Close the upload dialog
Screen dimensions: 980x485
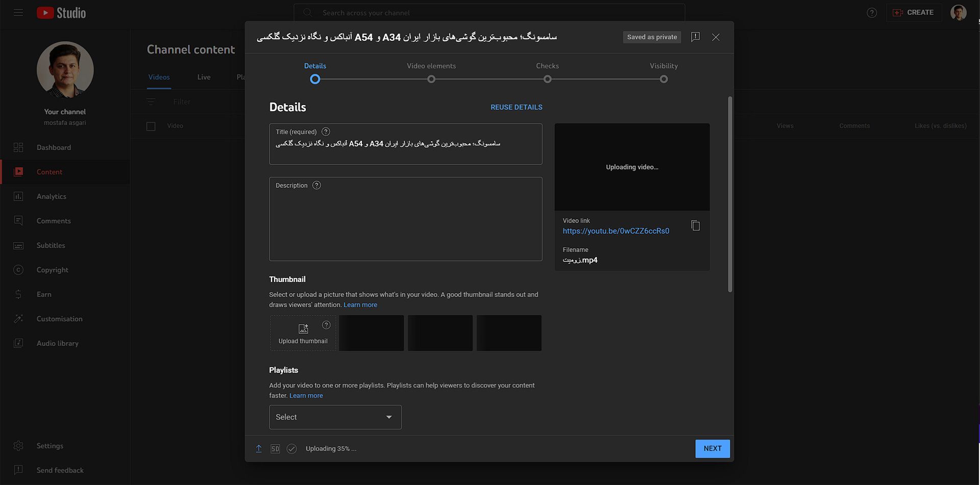[716, 37]
